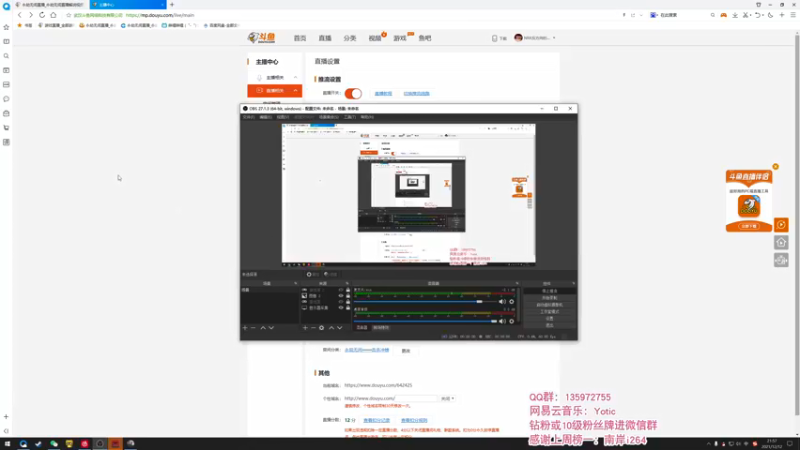Image resolution: width=800 pixels, height=450 pixels.
Task: Open dropdown beside personal domain field
Action: pyautogui.click(x=447, y=398)
